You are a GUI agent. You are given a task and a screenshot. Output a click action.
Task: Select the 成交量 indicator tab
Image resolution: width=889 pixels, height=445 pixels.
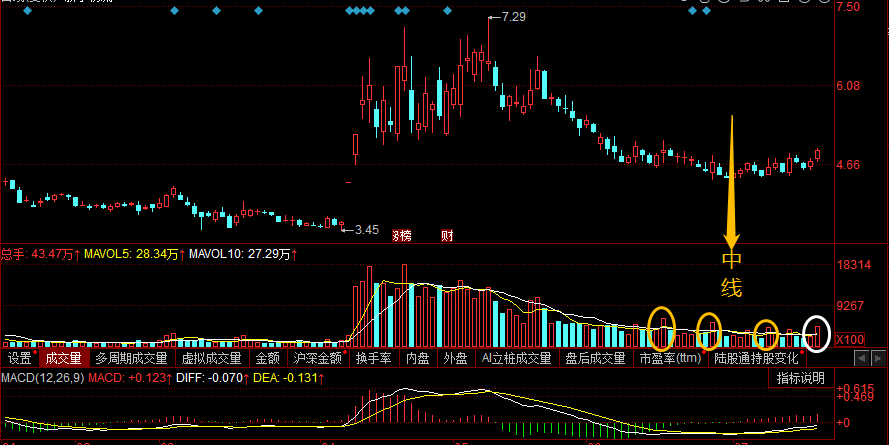click(x=64, y=358)
